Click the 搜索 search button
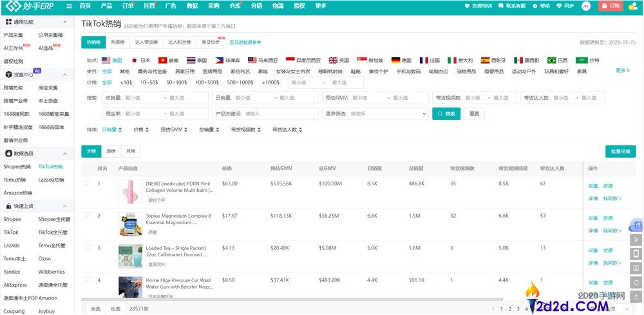The width and height of the screenshot is (644, 315). (x=446, y=114)
